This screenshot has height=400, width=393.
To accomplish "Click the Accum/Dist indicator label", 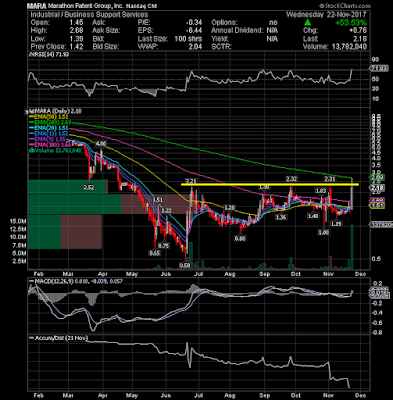I will tap(58, 338).
